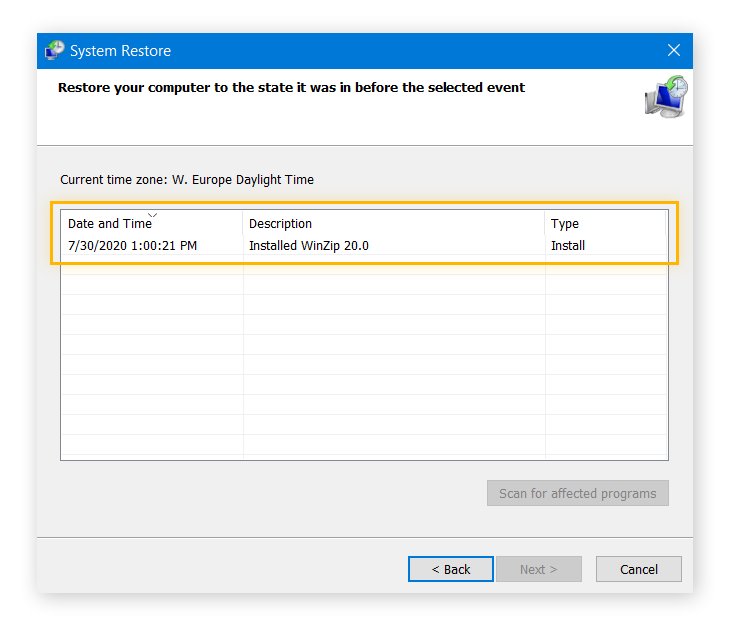Viewport: 731px width, 631px height.
Task: Close the System Restore dialog
Action: click(x=673, y=51)
